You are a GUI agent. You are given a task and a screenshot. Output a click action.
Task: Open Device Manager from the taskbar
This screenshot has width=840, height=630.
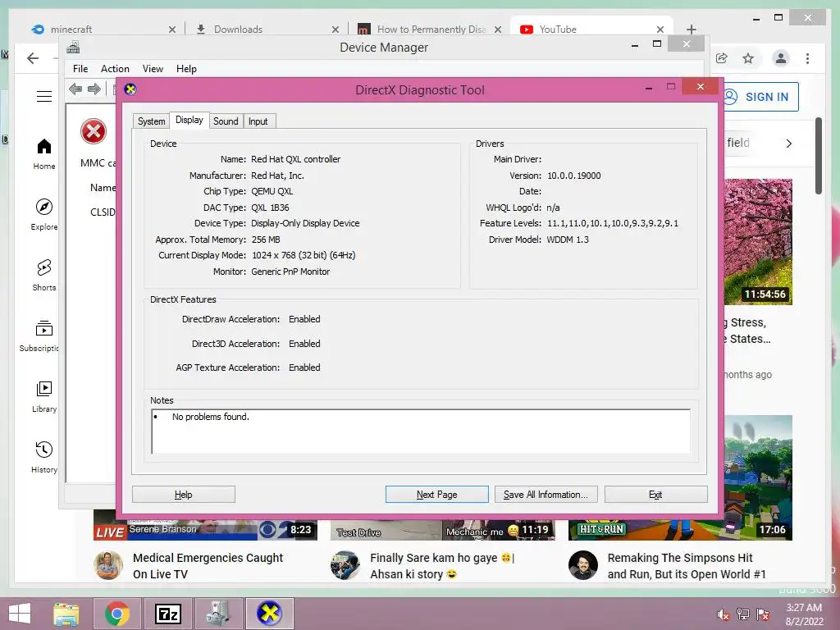[x=218, y=614]
